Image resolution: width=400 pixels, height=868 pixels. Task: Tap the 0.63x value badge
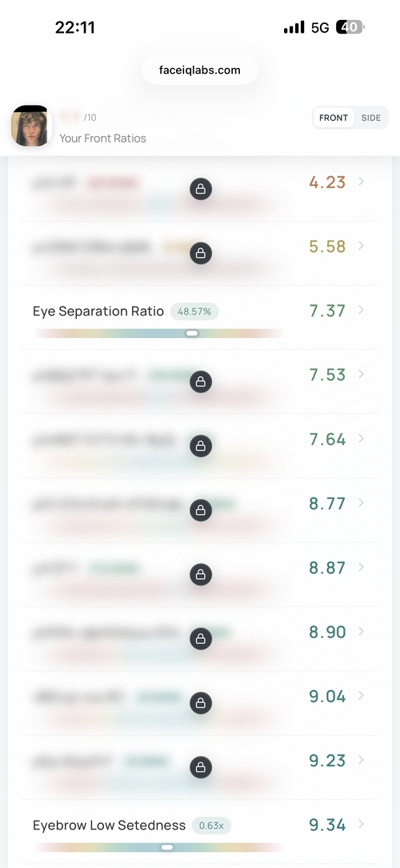click(x=211, y=826)
